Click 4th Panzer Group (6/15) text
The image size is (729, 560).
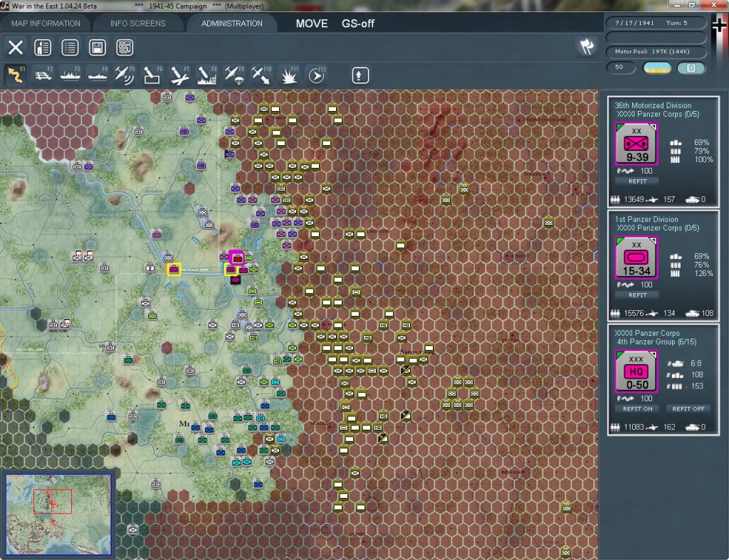point(656,342)
